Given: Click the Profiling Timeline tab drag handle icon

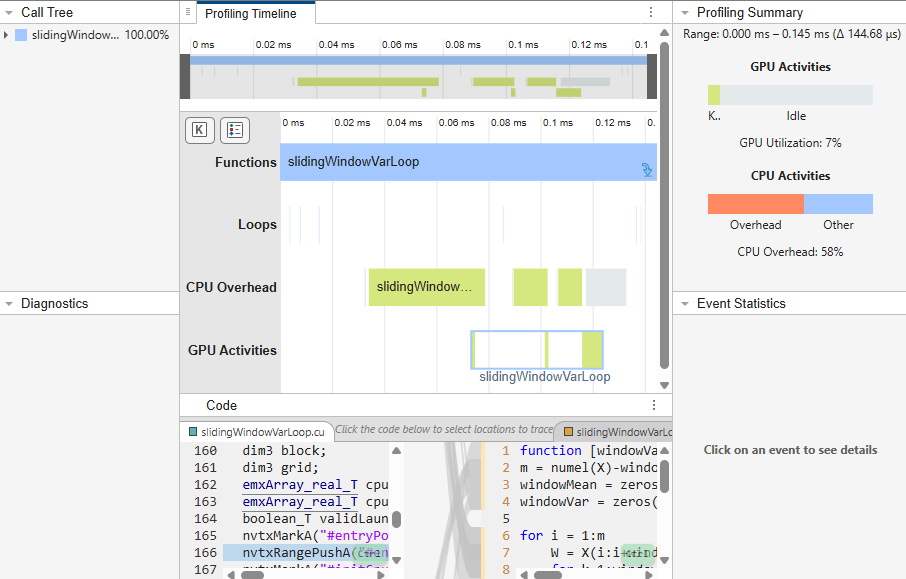Looking at the screenshot, I should (188, 12).
